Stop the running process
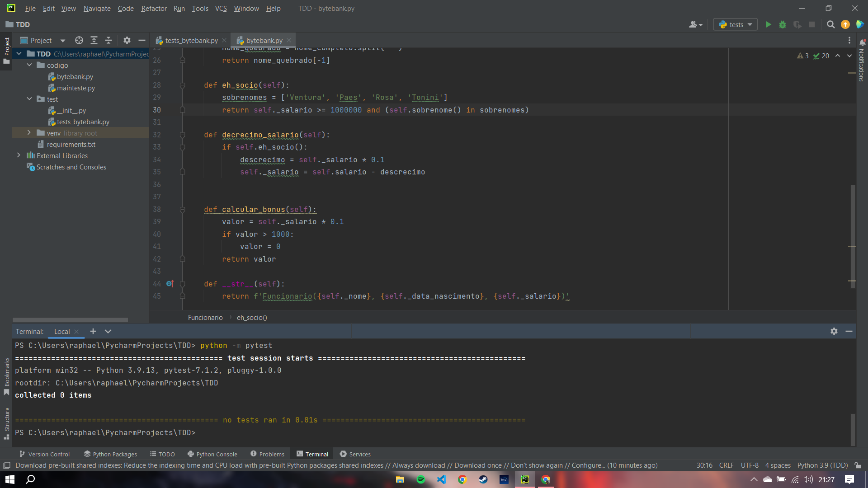The width and height of the screenshot is (868, 488). tap(812, 24)
